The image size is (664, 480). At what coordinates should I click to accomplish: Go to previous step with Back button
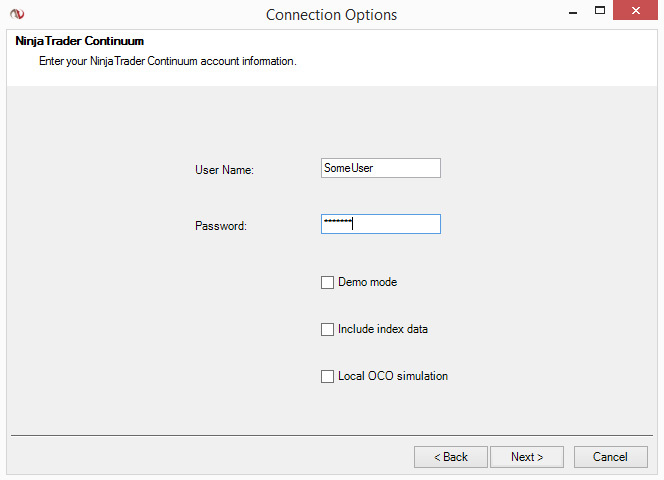point(451,457)
